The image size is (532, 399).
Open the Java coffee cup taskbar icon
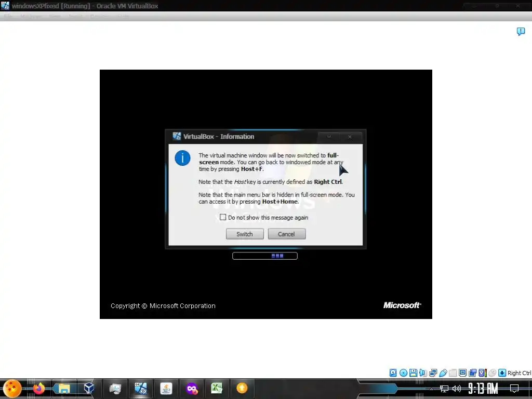tap(166, 389)
